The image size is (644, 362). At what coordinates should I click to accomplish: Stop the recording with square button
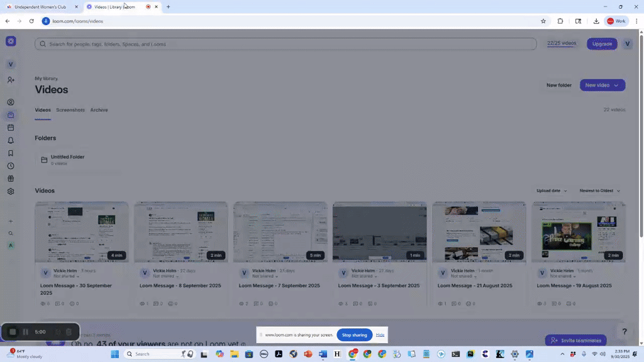13,332
